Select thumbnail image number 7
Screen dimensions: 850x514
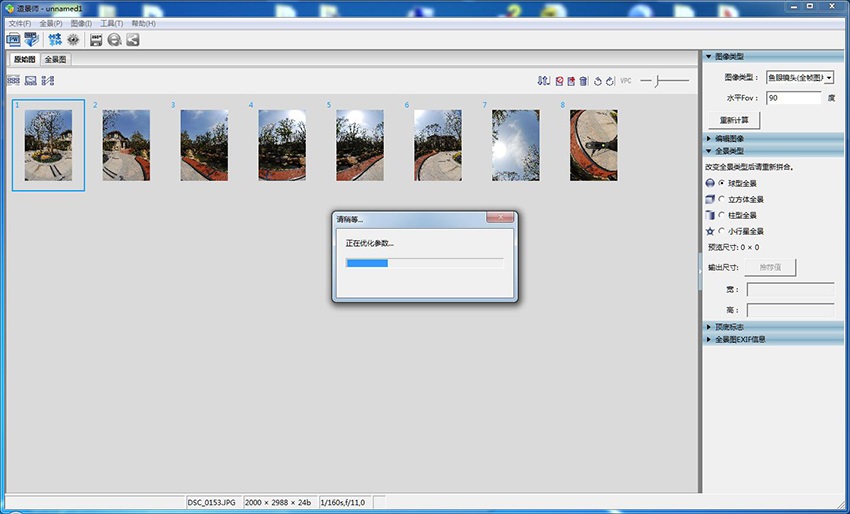click(x=515, y=145)
